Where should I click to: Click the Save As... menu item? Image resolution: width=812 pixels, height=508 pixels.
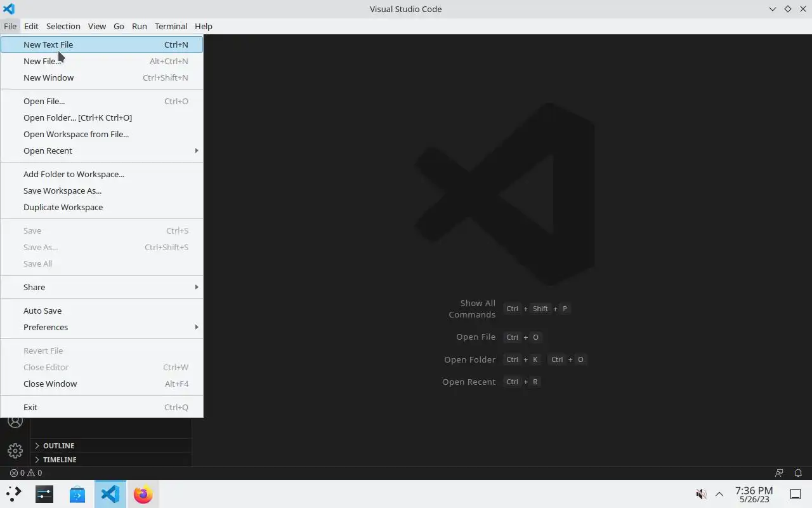[x=101, y=247]
